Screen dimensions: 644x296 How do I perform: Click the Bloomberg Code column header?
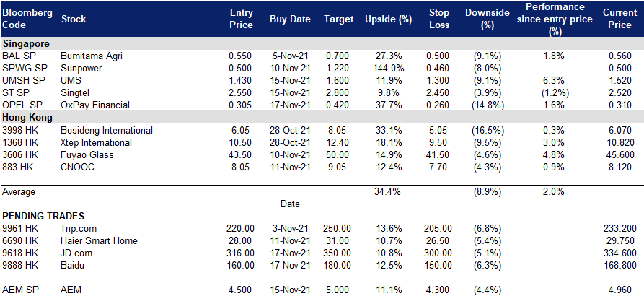pyautogui.click(x=27, y=19)
